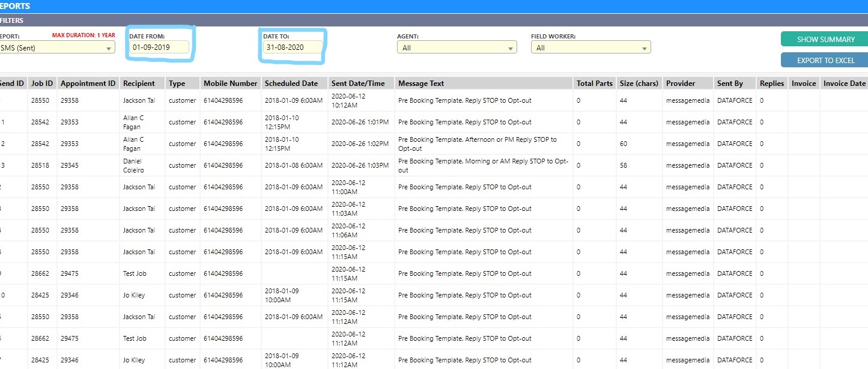Click the Show Summary button
Screen dimensions: 868x369
pyautogui.click(x=825, y=39)
